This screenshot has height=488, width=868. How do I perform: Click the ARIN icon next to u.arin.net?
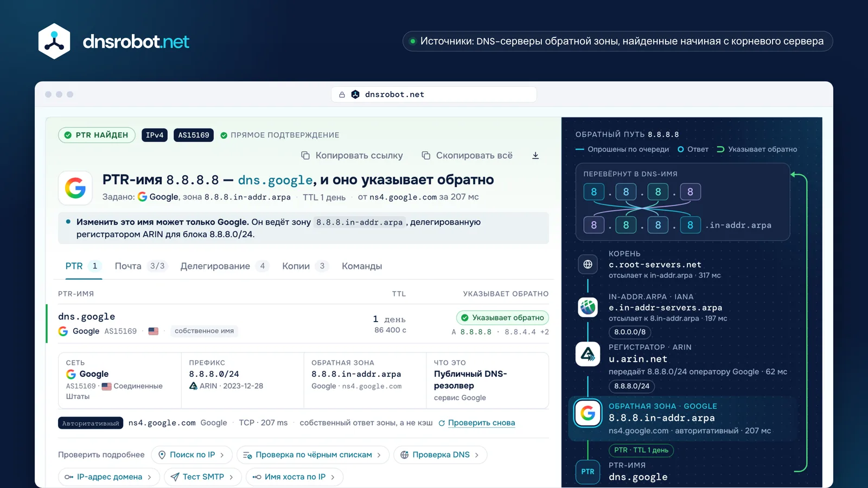(588, 354)
